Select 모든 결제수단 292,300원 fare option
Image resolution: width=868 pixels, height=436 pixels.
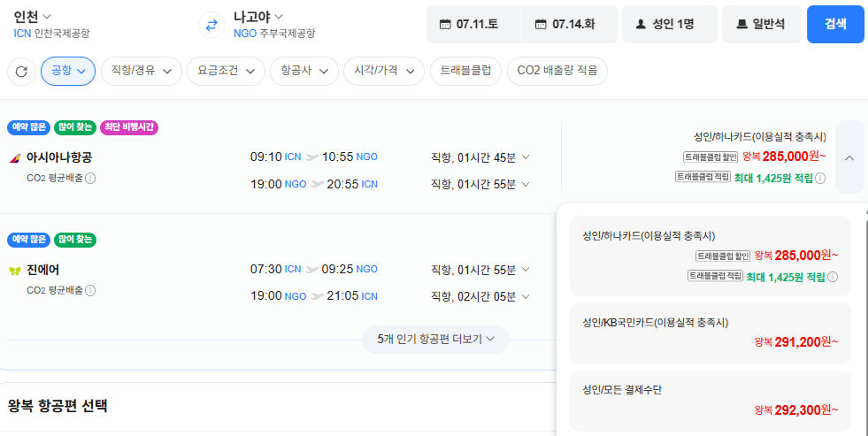click(x=711, y=402)
